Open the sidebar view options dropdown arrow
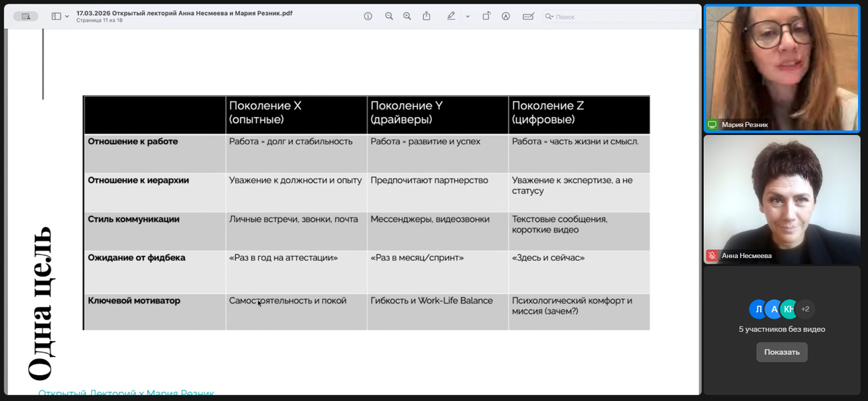 click(67, 16)
